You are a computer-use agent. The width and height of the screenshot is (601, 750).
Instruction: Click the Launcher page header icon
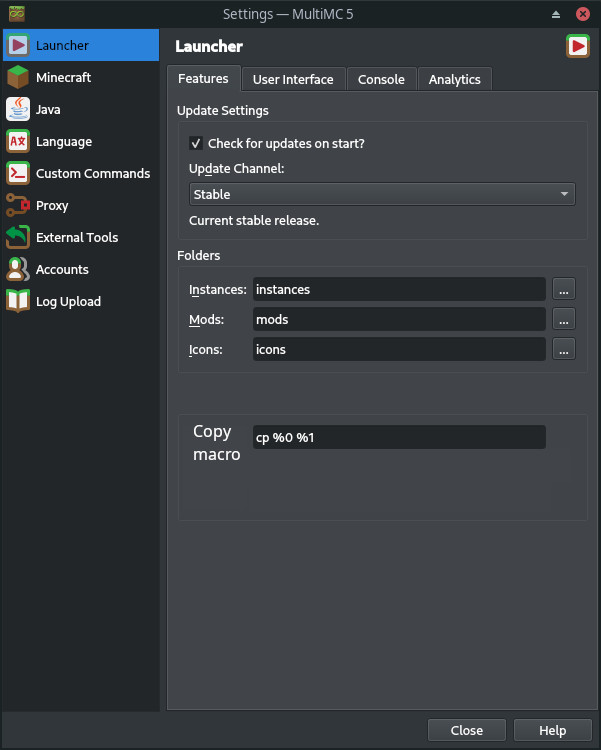click(x=578, y=46)
